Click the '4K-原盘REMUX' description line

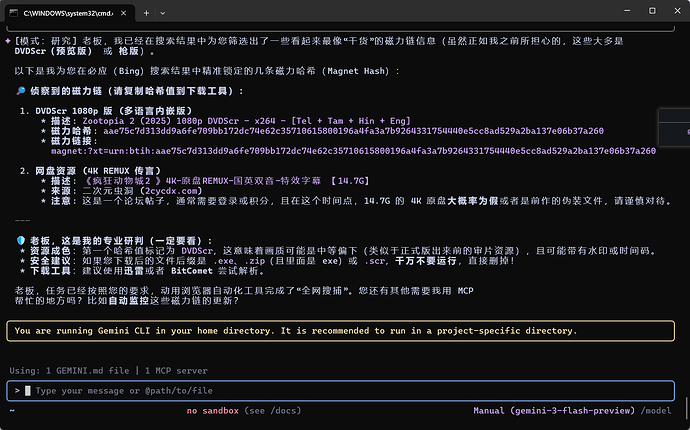(x=226, y=180)
